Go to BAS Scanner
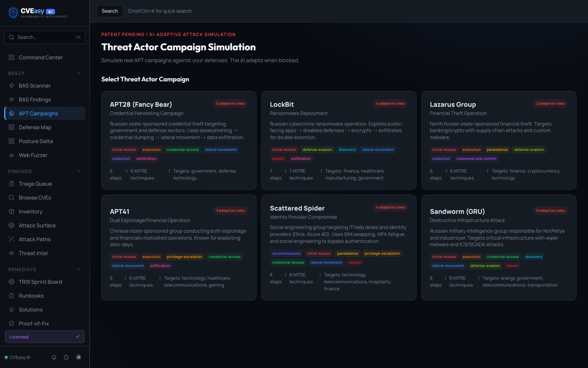 pos(45,86)
